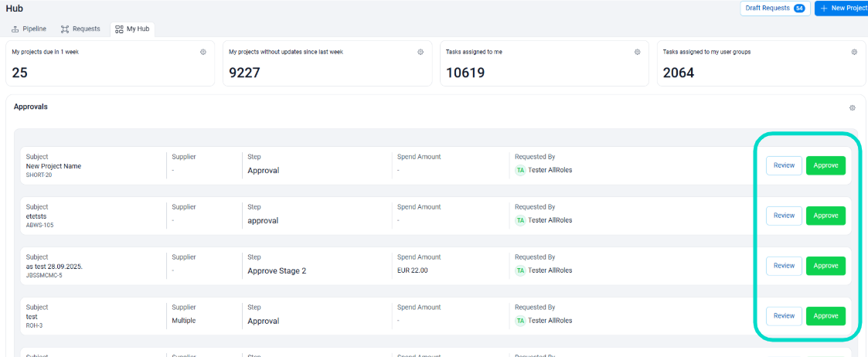Image resolution: width=868 pixels, height=357 pixels.
Task: Click gear icon on projects without updates card
Action: (x=420, y=52)
